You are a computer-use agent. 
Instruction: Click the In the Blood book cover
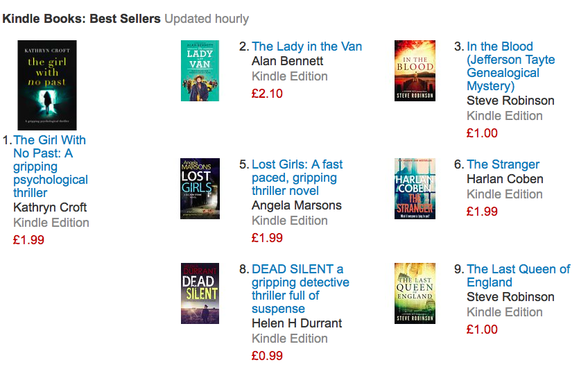tap(415, 70)
